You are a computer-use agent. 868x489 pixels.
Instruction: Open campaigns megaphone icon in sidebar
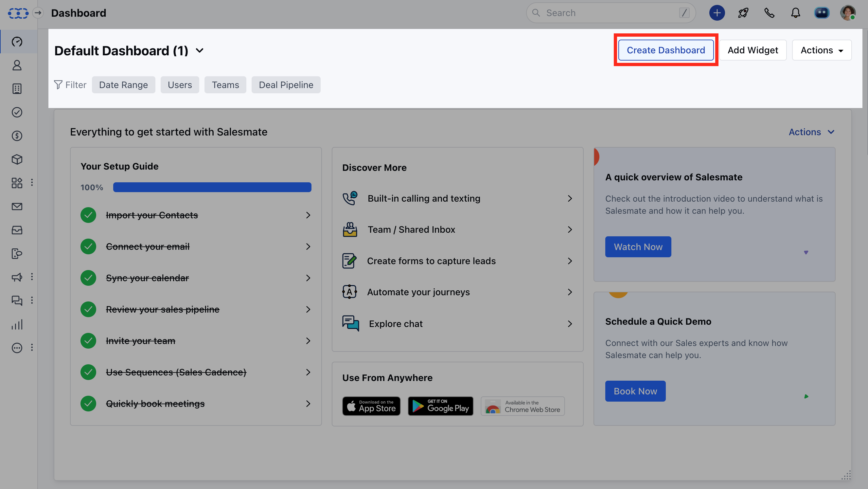(17, 277)
